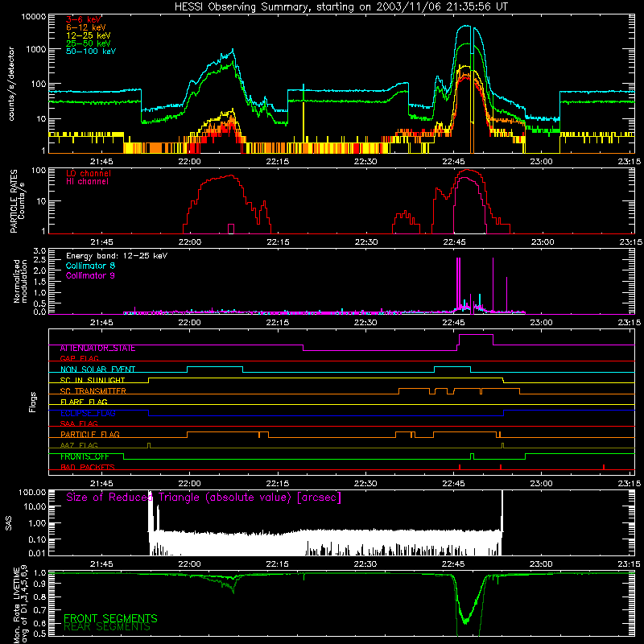Image resolution: width=644 pixels, height=644 pixels.
Task: Click the 'Normalized modulation' axis label
Action: (x=20, y=281)
